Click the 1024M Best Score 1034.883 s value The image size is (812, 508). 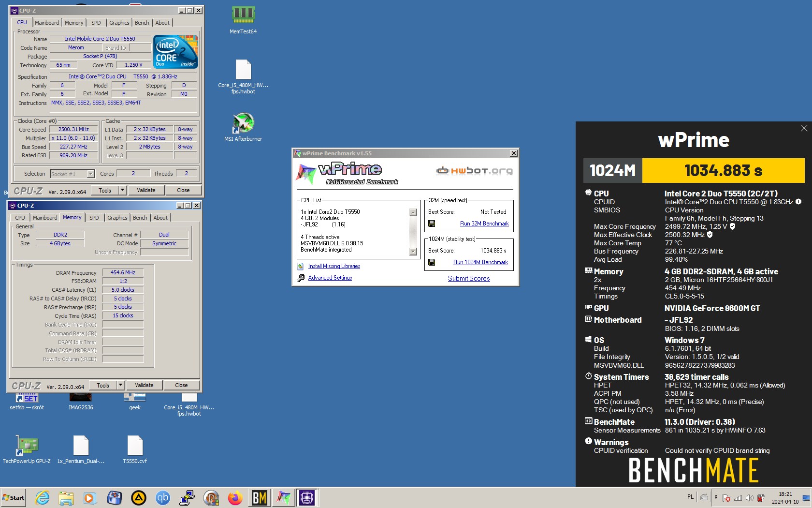click(x=493, y=251)
